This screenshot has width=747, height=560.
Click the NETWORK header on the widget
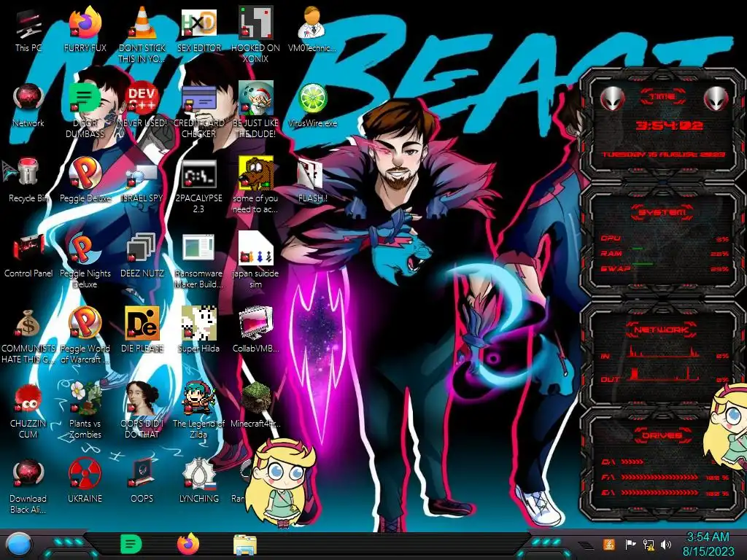click(x=662, y=329)
